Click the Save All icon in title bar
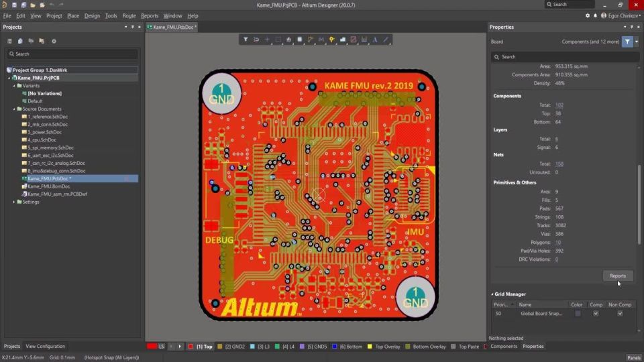Viewport: 644px width, 362px height. click(23, 5)
